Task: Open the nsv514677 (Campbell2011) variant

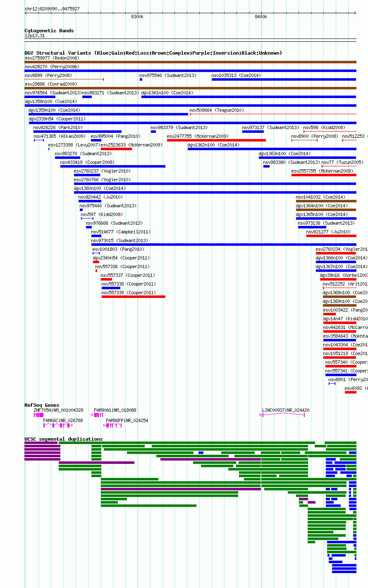Action: tap(121, 232)
